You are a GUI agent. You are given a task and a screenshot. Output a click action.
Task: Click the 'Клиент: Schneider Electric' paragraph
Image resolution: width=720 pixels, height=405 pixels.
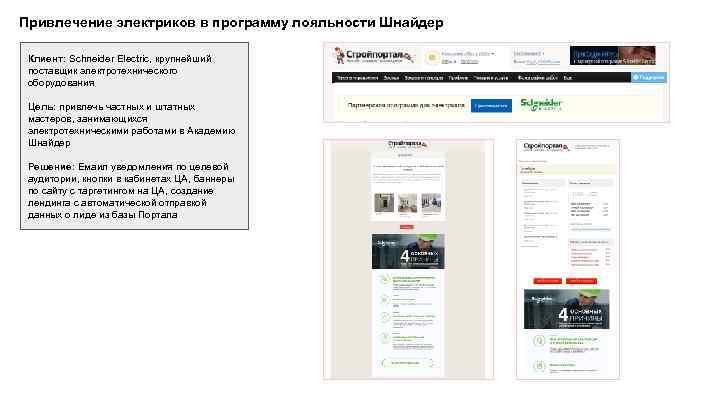tap(120, 71)
